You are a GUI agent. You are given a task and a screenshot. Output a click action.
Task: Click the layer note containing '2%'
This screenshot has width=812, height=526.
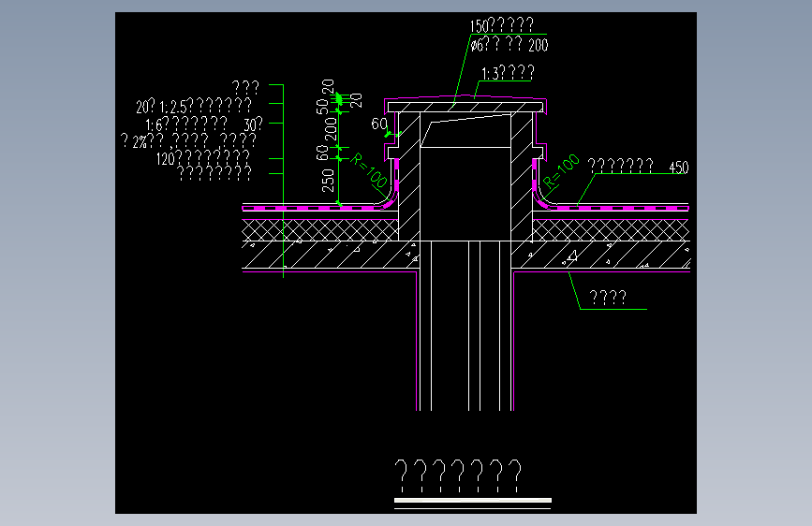pyautogui.click(x=188, y=140)
